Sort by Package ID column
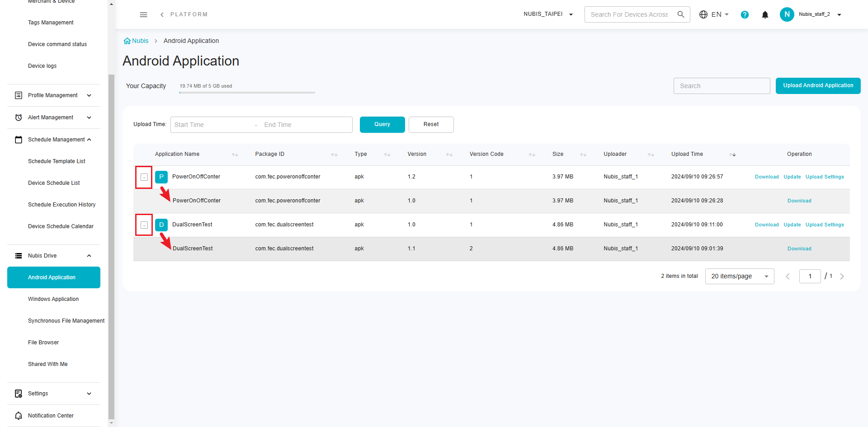The width and height of the screenshot is (868, 427). coord(334,155)
